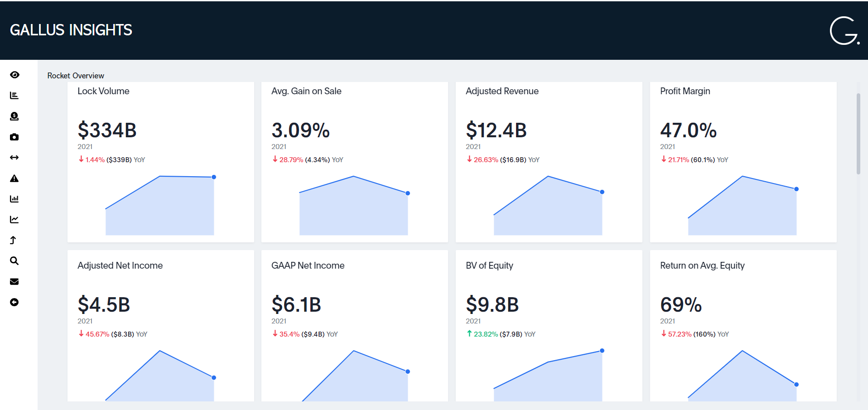Click the Rocket Overview heading
The width and height of the screenshot is (868, 410).
click(76, 76)
